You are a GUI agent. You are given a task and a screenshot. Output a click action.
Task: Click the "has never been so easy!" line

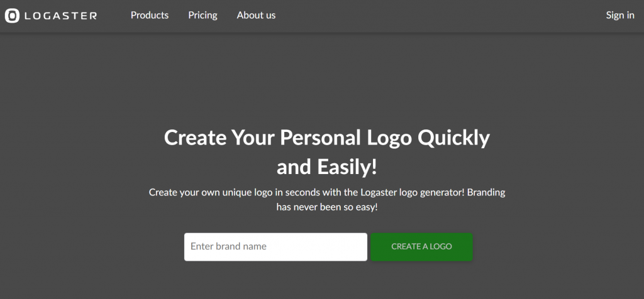click(x=326, y=207)
